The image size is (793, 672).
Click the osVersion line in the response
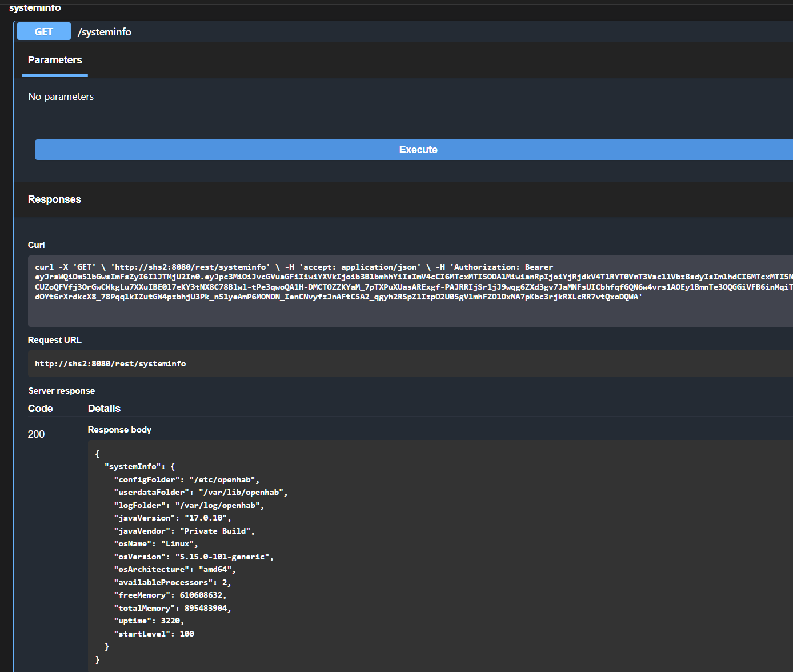(193, 557)
